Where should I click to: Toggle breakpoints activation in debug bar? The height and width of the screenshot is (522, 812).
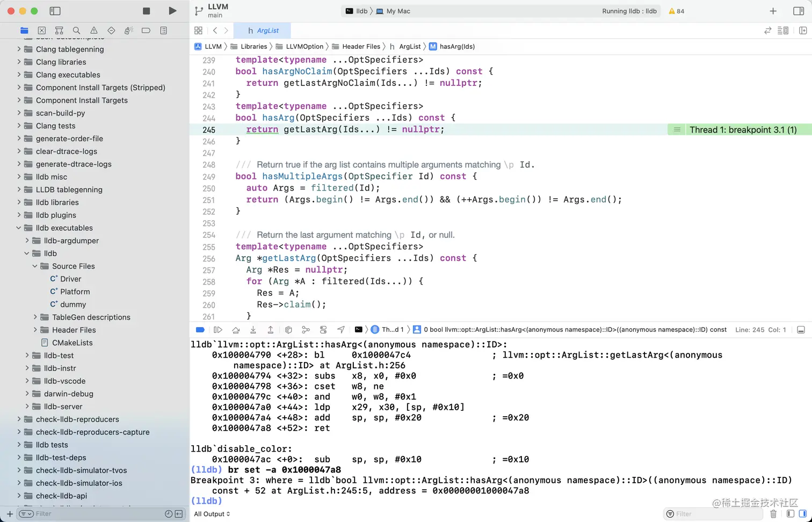click(200, 330)
